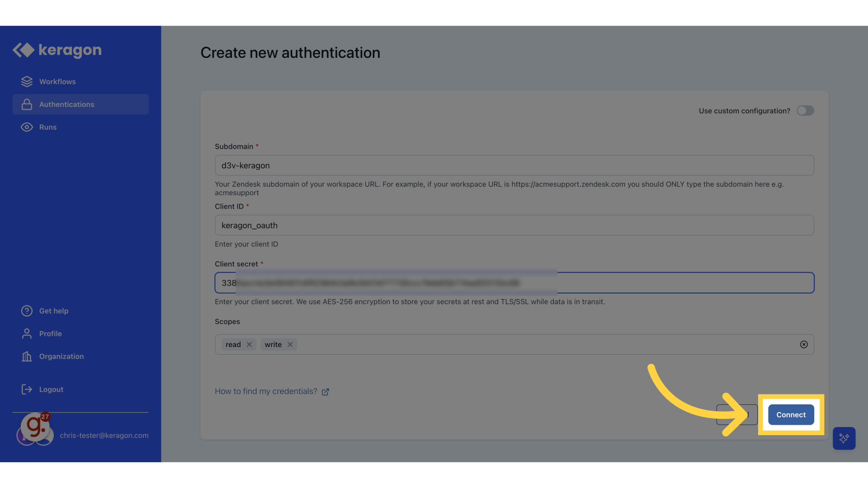The image size is (868, 488).
Task: Clear all scopes with circled X
Action: point(804,344)
